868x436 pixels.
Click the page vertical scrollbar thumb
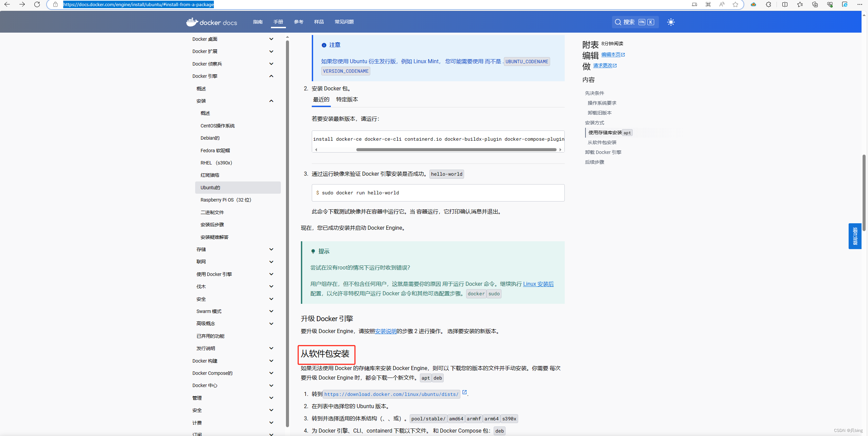click(864, 193)
